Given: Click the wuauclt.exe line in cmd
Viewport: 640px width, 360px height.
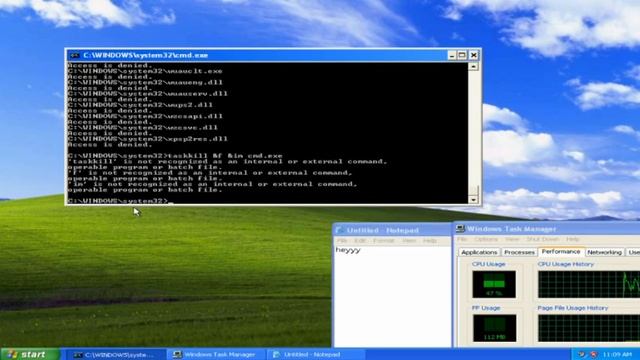Looking at the screenshot, I should [145, 71].
